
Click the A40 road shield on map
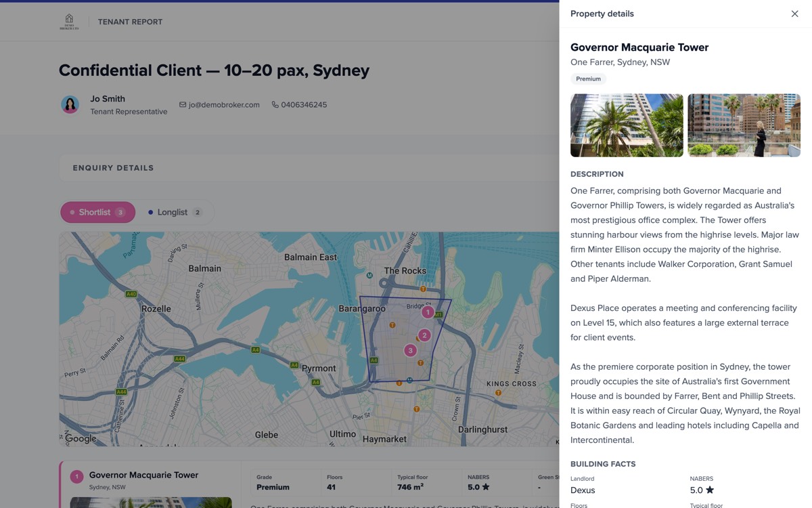click(131, 294)
